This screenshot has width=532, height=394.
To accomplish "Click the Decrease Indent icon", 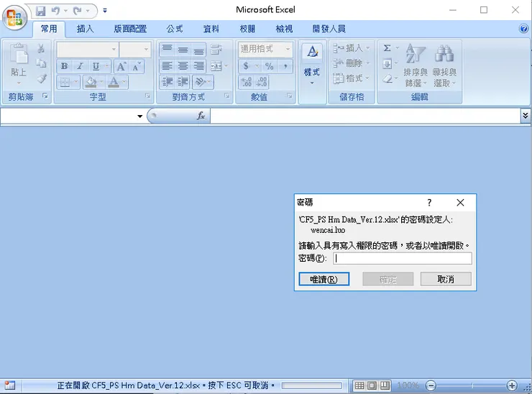I will pyautogui.click(x=168, y=82).
